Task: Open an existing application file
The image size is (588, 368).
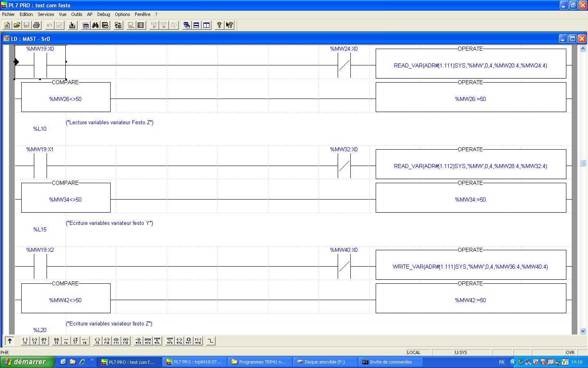Action: (x=17, y=25)
